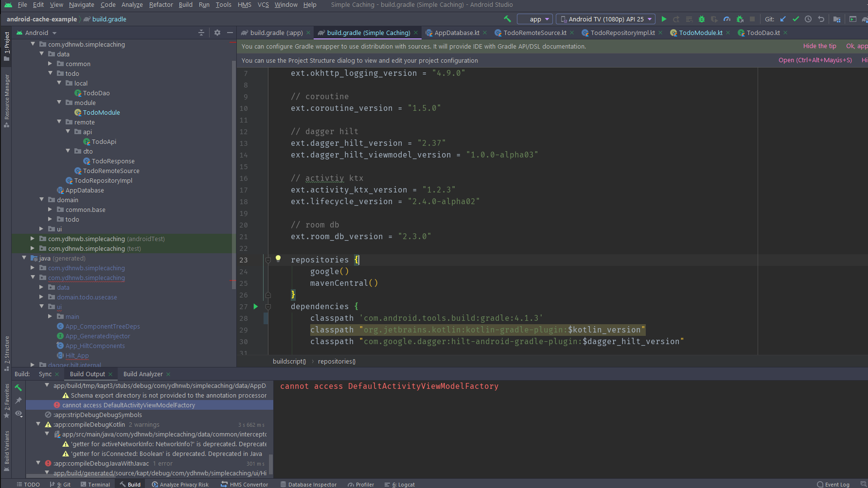This screenshot has height=488, width=868.
Task: Collapse the repositories code block fold marker
Action: (x=268, y=260)
